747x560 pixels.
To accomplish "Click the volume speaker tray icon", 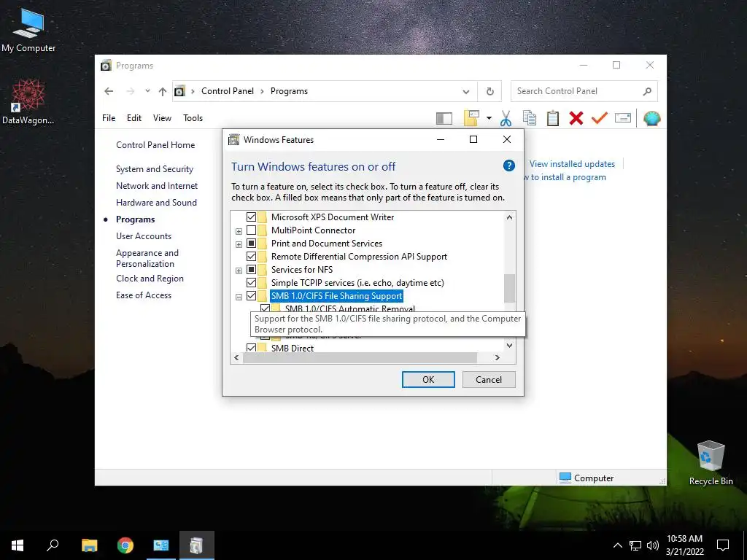I will [653, 545].
